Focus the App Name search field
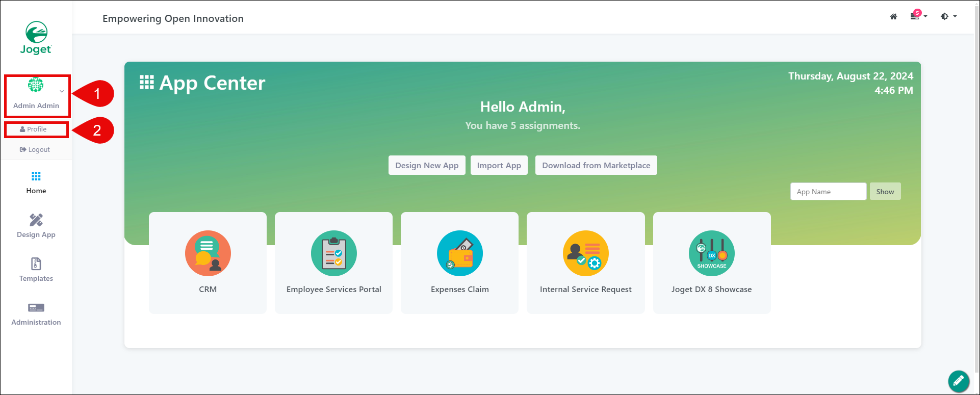The height and width of the screenshot is (395, 980). coord(828,192)
